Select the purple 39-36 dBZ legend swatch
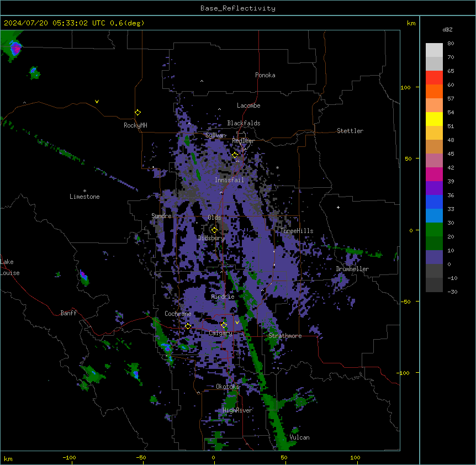 (x=434, y=188)
